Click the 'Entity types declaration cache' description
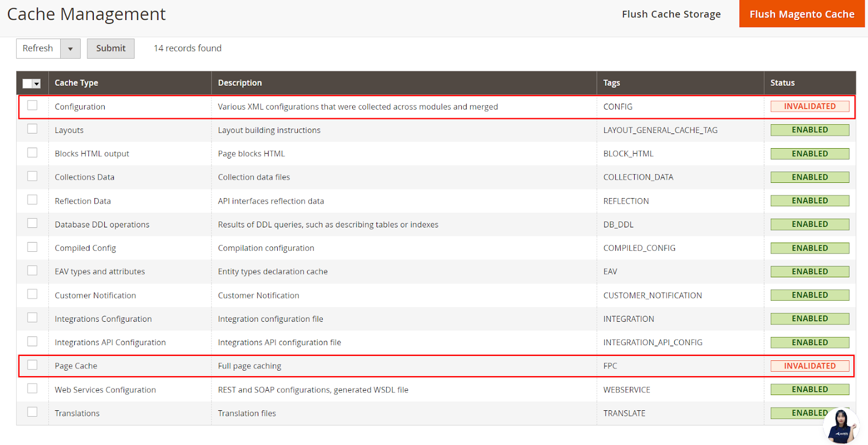 (x=273, y=271)
